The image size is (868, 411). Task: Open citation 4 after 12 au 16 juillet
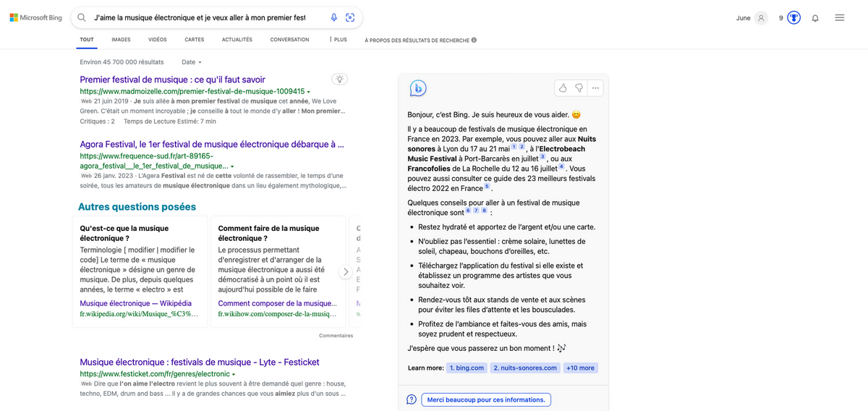(561, 166)
